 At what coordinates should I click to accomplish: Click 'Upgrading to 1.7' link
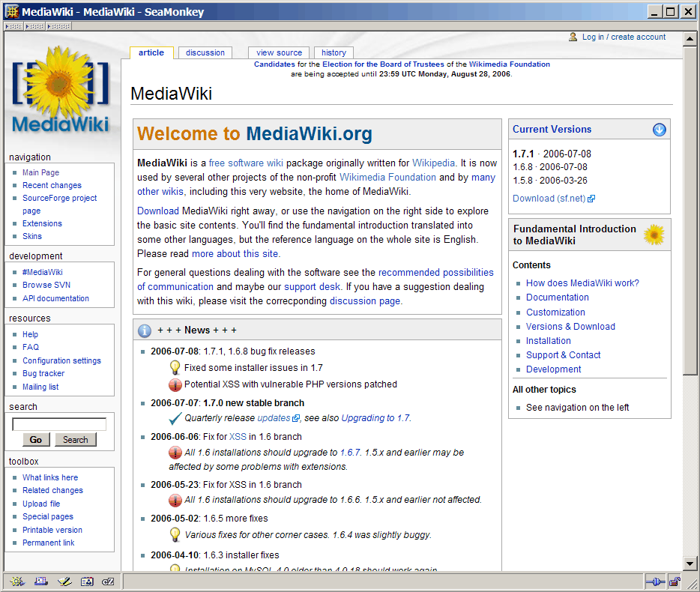point(375,418)
